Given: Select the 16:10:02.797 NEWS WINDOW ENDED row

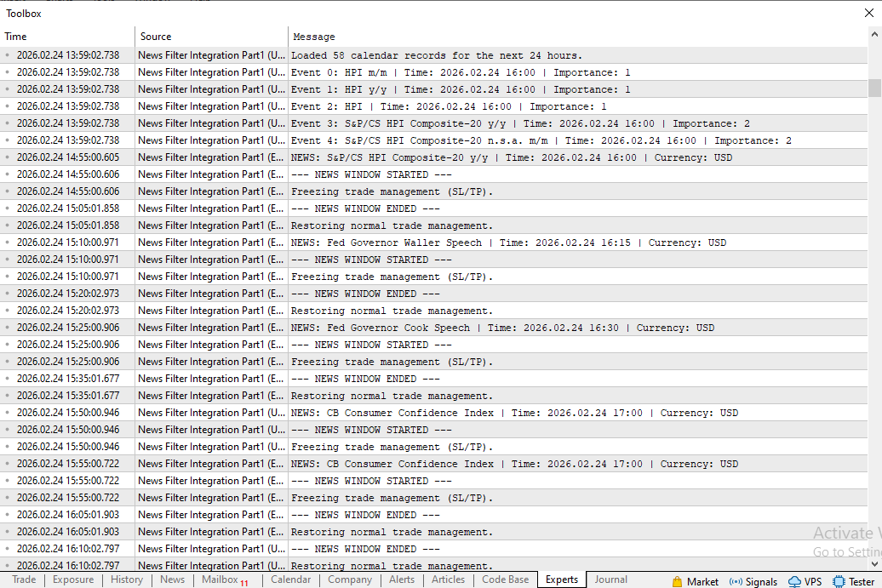Looking at the screenshot, I should tap(433, 549).
